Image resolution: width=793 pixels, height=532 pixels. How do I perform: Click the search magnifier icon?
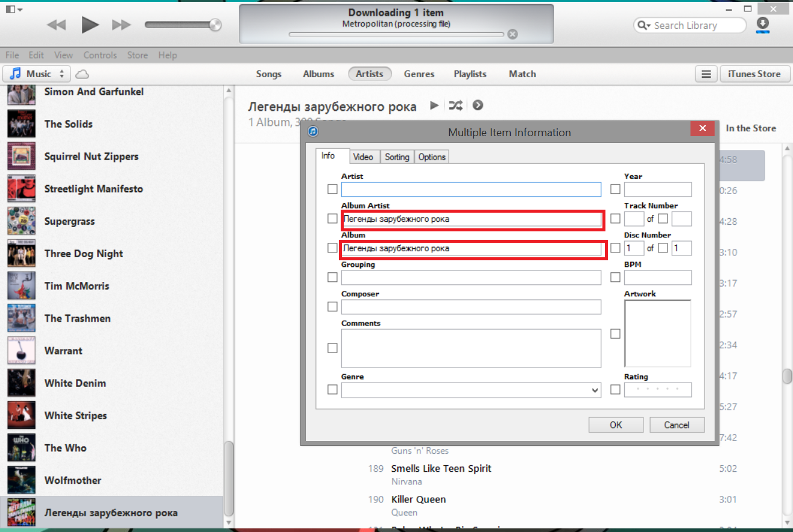tap(643, 25)
